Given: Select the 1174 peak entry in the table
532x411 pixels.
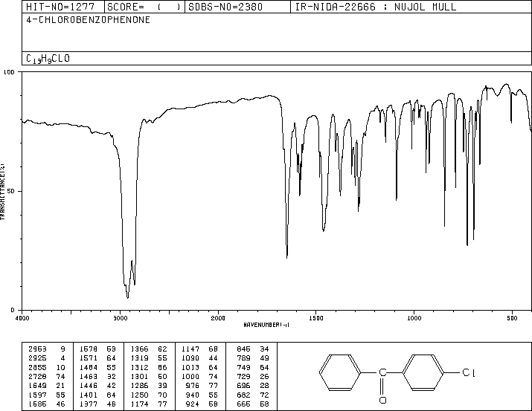Looking at the screenshot, I should tap(149, 404).
